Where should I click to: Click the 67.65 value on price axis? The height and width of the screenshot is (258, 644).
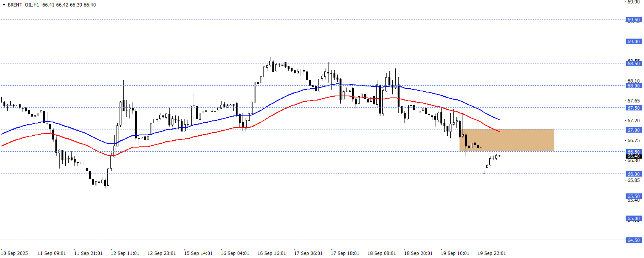[633, 101]
